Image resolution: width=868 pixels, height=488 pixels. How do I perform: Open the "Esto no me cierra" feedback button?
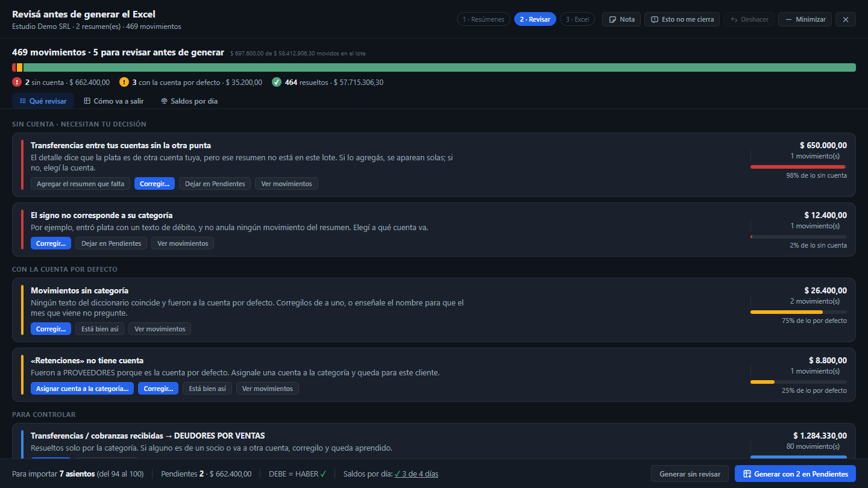coord(682,19)
